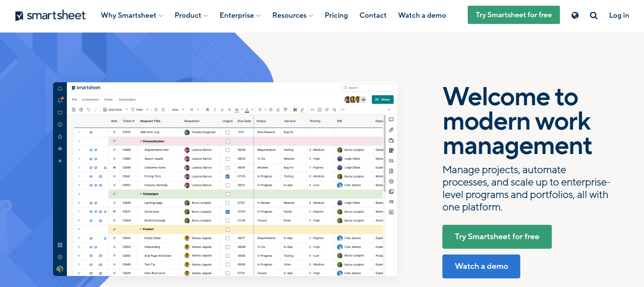Click the Log in link

point(619,15)
